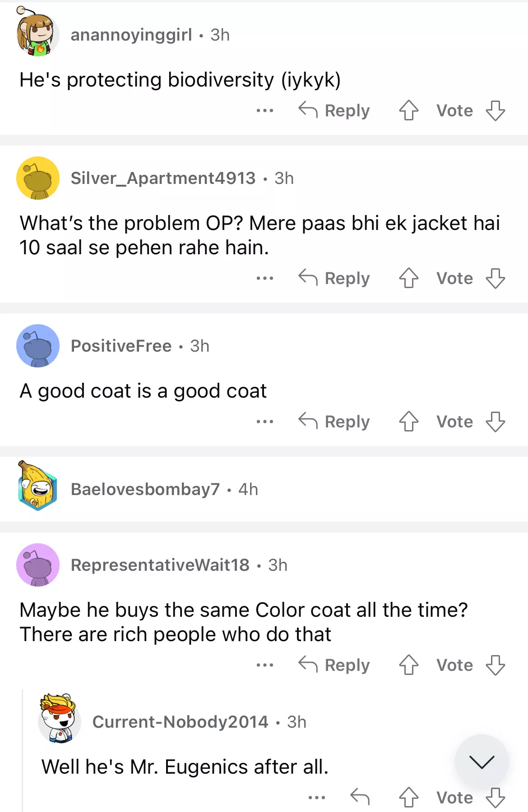Viewport: 528px width, 812px height.
Task: Upvote RepresentativeWait18's comment
Action: tap(409, 665)
